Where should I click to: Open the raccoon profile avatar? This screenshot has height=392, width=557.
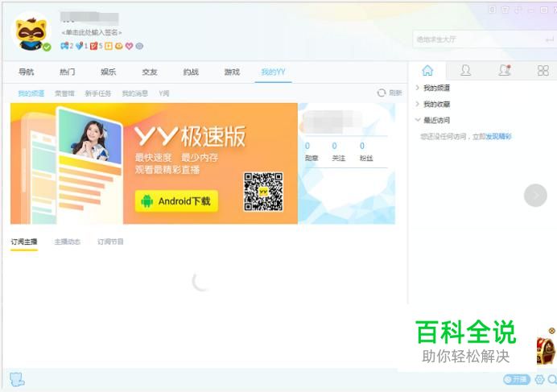(x=31, y=33)
